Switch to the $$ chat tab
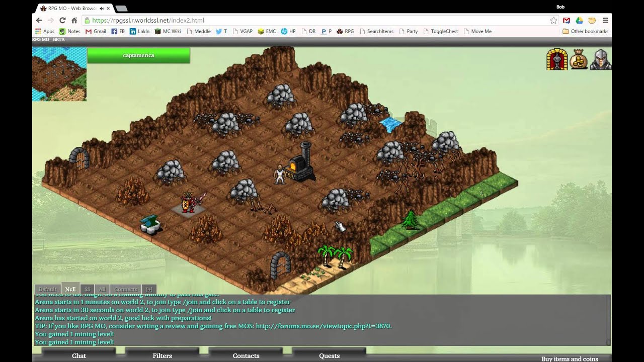 point(87,289)
